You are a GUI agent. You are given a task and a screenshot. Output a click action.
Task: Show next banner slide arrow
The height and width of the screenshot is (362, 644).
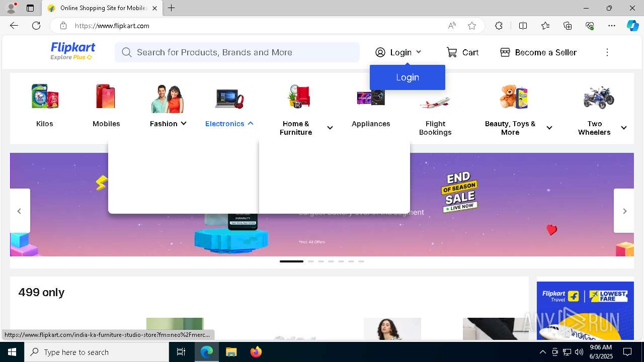(x=624, y=211)
